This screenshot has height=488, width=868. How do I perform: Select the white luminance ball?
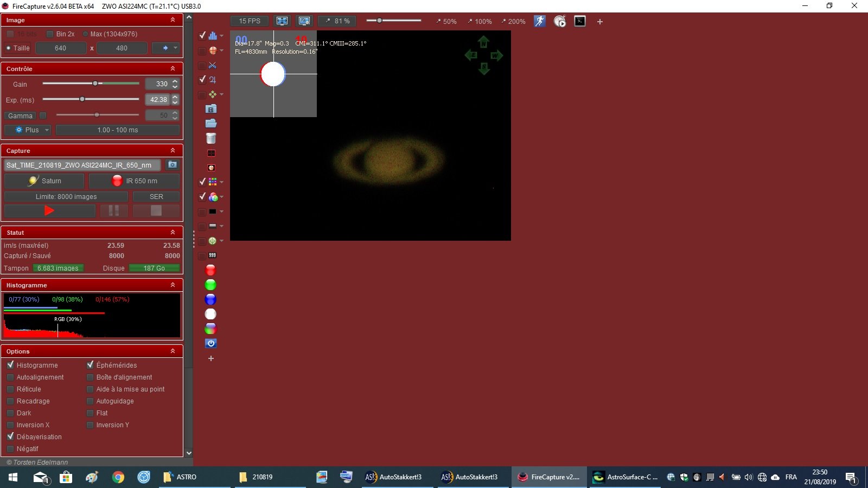(x=210, y=314)
